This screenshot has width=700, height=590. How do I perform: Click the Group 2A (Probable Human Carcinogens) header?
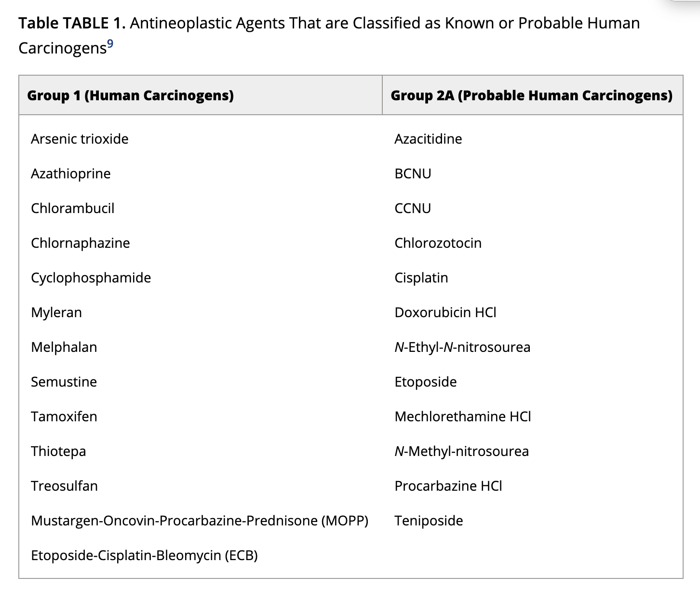531,95
